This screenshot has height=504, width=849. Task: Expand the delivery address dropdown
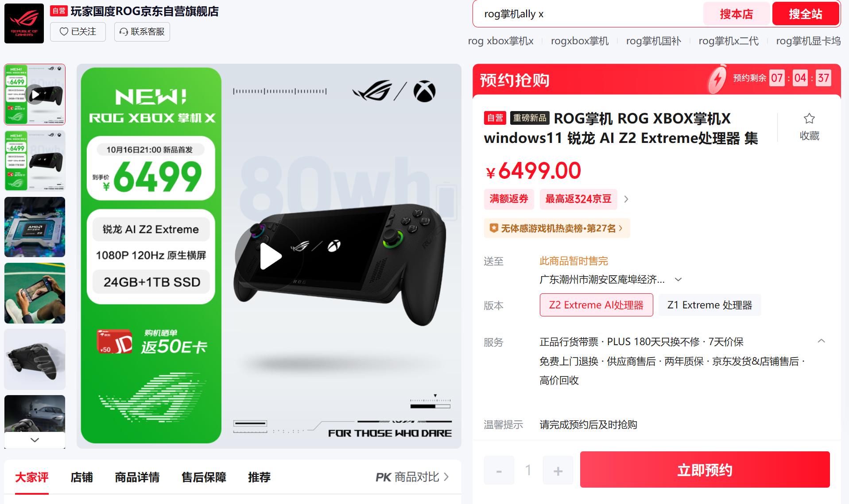(678, 280)
